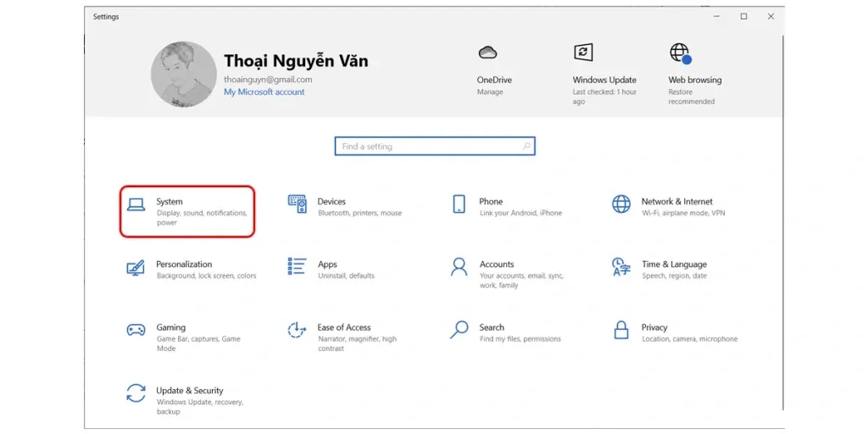Click the Ease of Access title
868x434 pixels.
click(x=344, y=327)
